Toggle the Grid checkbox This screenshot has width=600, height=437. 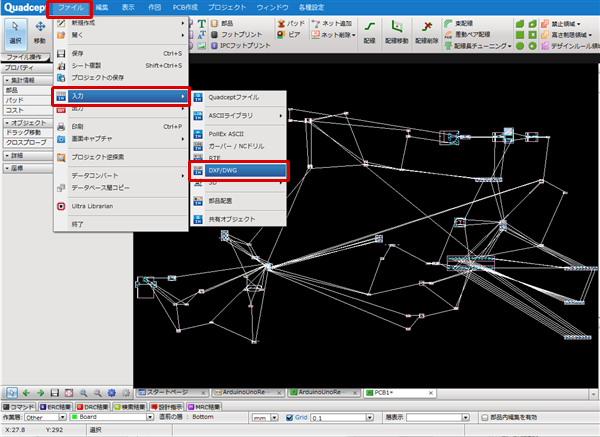(290, 417)
